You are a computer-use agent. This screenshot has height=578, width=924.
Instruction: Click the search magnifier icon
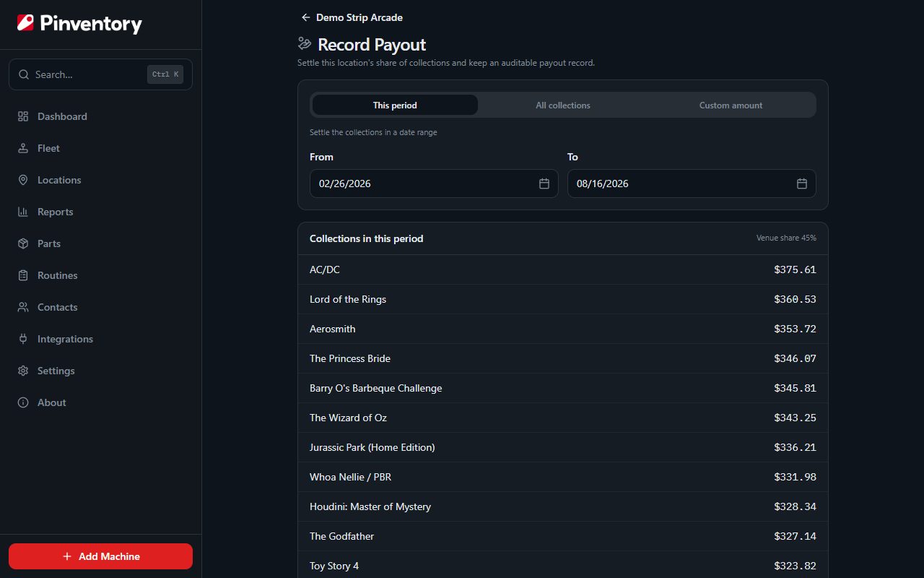click(x=24, y=74)
